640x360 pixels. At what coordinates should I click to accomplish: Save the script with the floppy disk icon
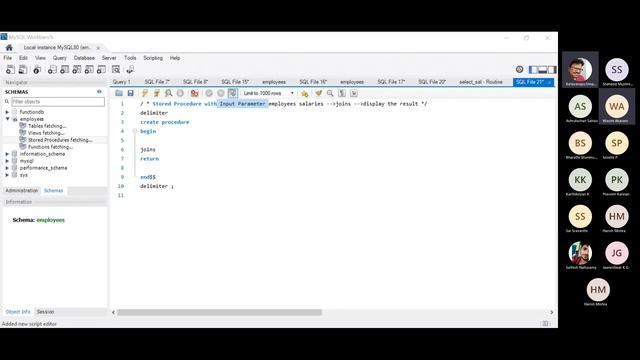point(131,93)
